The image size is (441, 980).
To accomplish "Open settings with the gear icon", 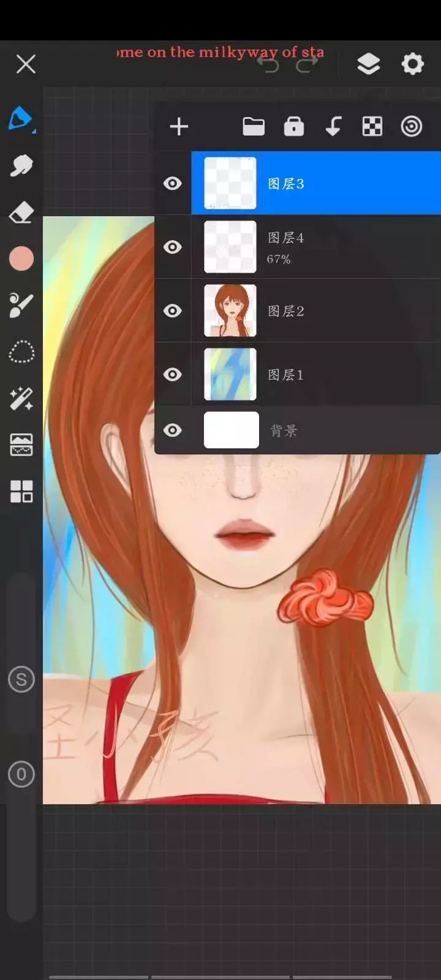I will (412, 64).
